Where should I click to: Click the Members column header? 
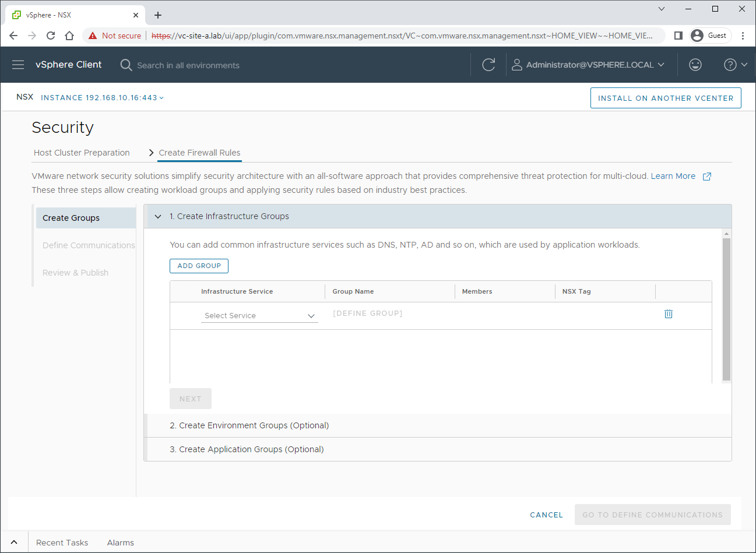(x=477, y=291)
